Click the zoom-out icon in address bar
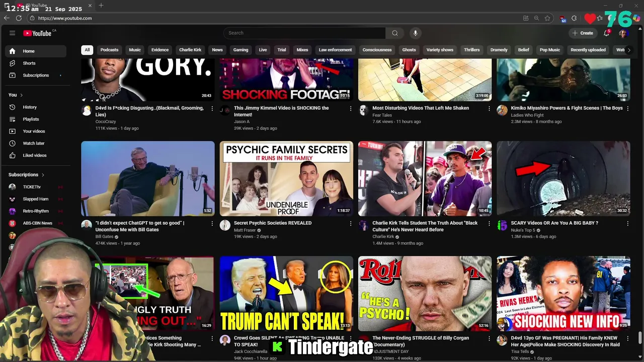 tap(536, 18)
